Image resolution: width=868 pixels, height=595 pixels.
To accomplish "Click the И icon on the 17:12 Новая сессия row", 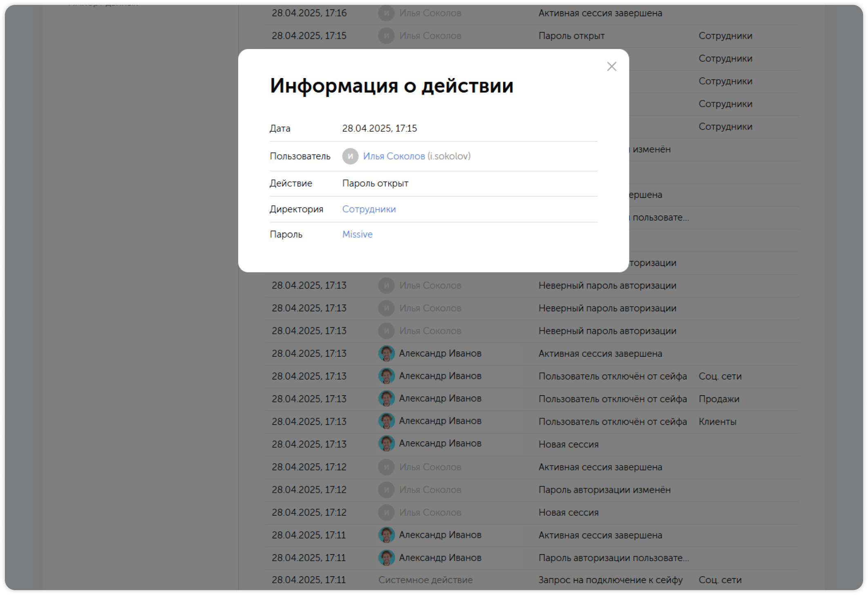I will 386,512.
